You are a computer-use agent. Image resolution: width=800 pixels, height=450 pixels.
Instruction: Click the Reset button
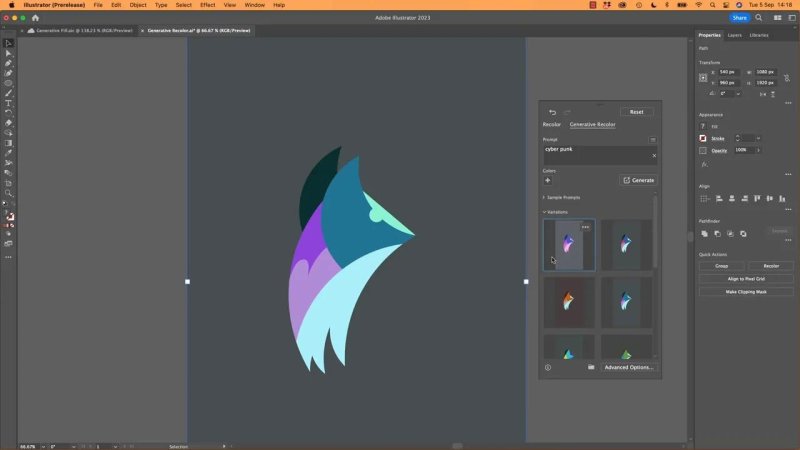click(636, 112)
